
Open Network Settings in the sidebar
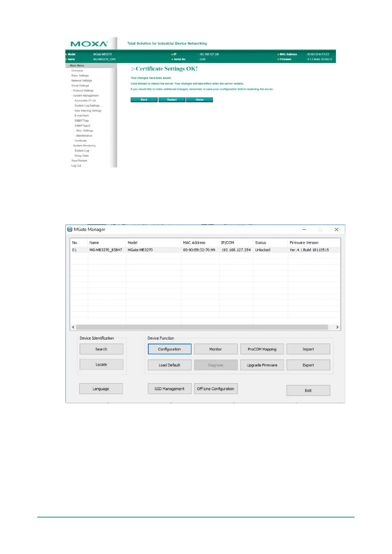coord(82,81)
